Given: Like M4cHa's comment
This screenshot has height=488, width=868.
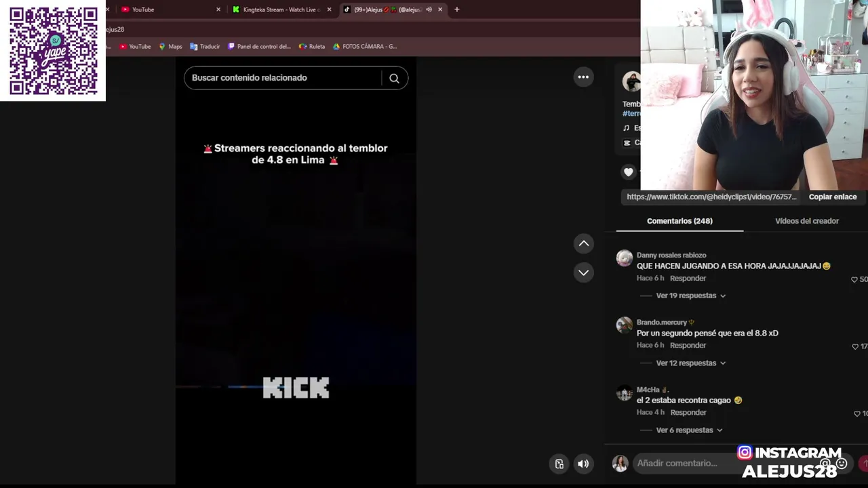Looking at the screenshot, I should pyautogui.click(x=856, y=413).
